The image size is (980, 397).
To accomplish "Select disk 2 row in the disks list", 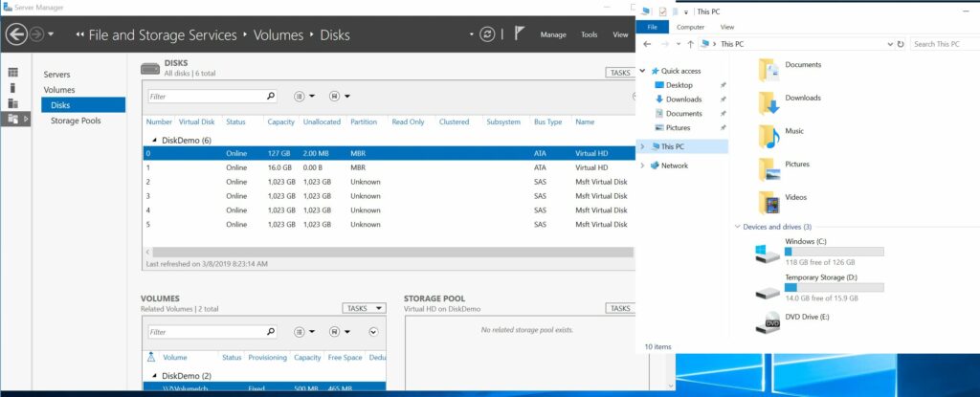I will pos(389,182).
